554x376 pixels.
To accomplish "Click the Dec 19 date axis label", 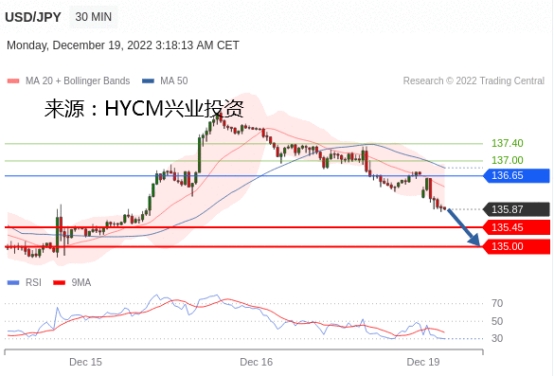I will click(423, 362).
